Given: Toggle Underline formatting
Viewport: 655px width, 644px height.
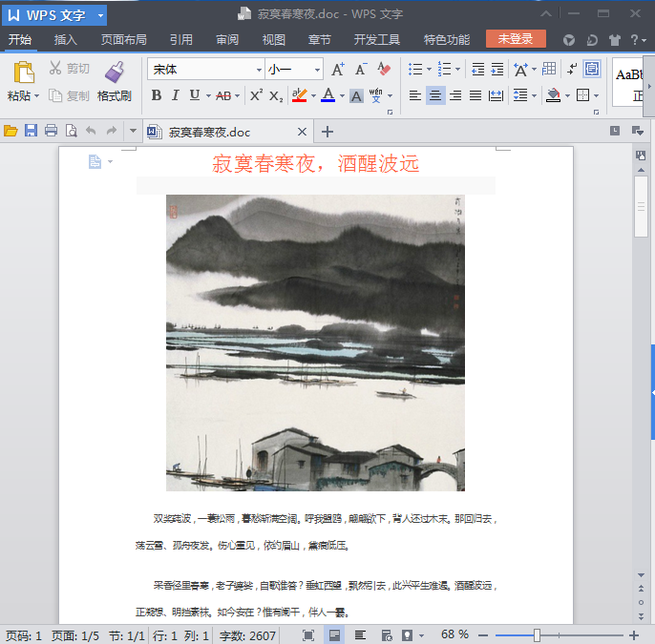Looking at the screenshot, I should click(x=194, y=95).
